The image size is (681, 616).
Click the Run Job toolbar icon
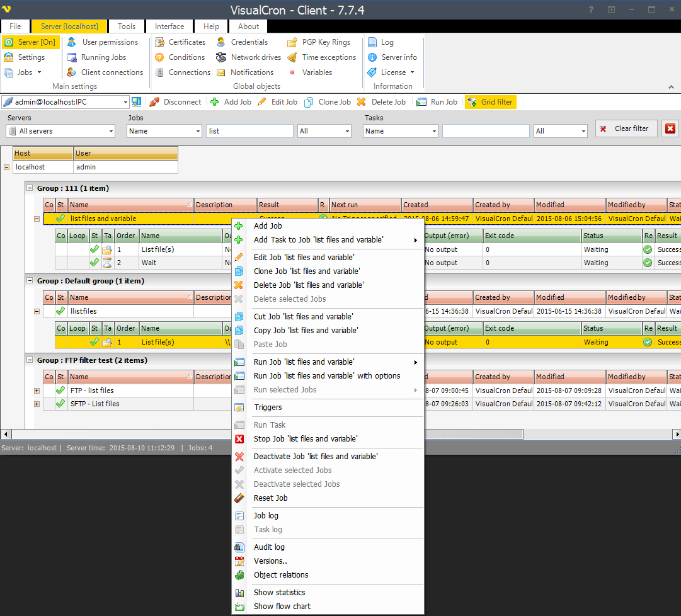(x=421, y=102)
